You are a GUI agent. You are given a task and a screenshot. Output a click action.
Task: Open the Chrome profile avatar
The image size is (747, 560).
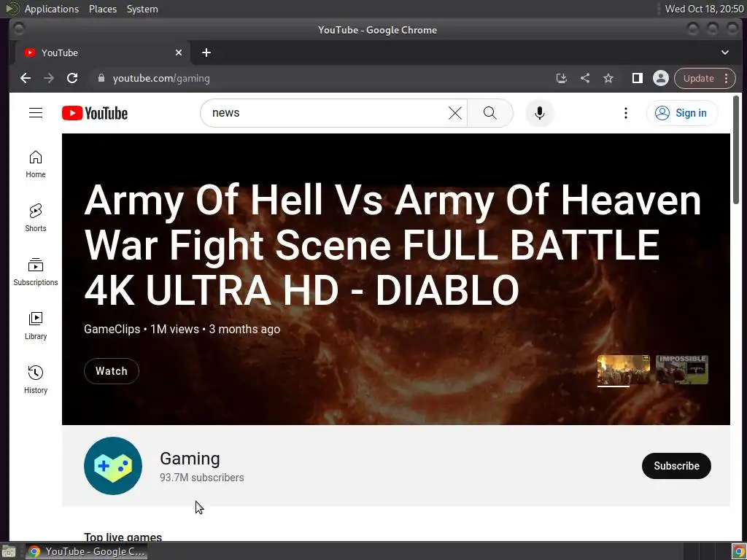coord(661,78)
